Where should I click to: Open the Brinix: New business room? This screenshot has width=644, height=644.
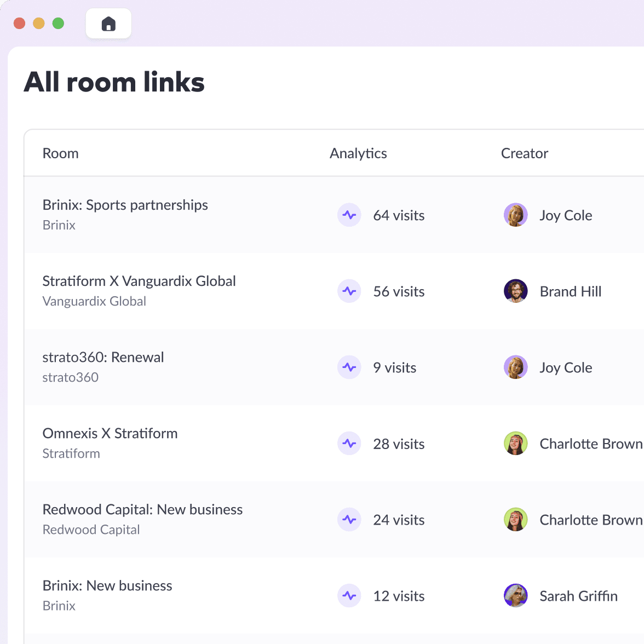point(107,586)
